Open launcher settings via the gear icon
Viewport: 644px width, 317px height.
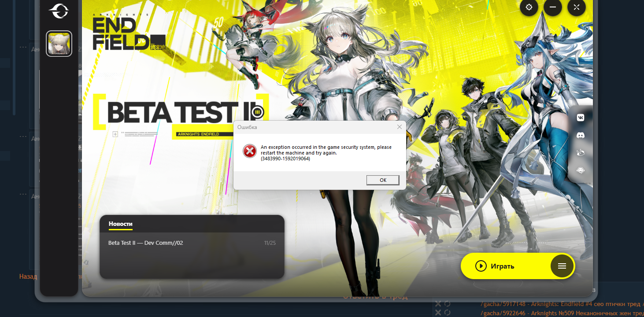[x=529, y=7]
